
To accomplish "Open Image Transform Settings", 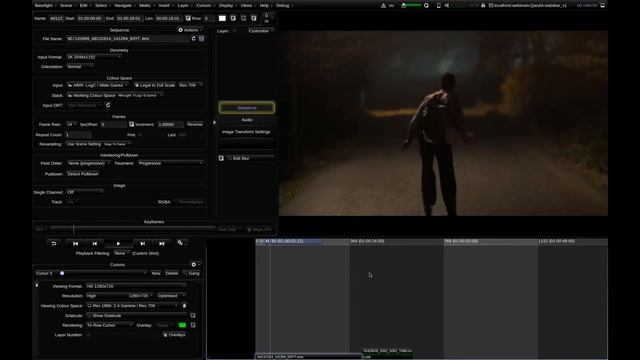I will point(246,132).
